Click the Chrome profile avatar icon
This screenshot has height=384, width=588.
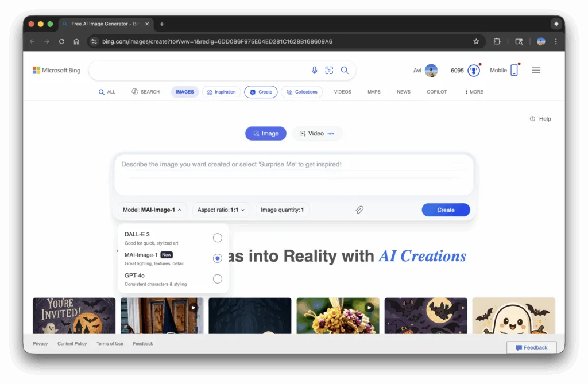541,42
